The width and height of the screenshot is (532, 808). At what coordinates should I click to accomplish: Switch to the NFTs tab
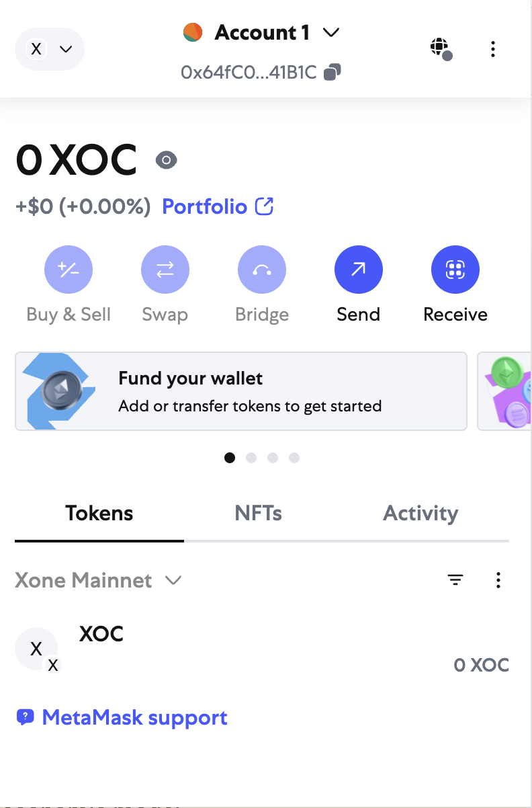coord(258,514)
